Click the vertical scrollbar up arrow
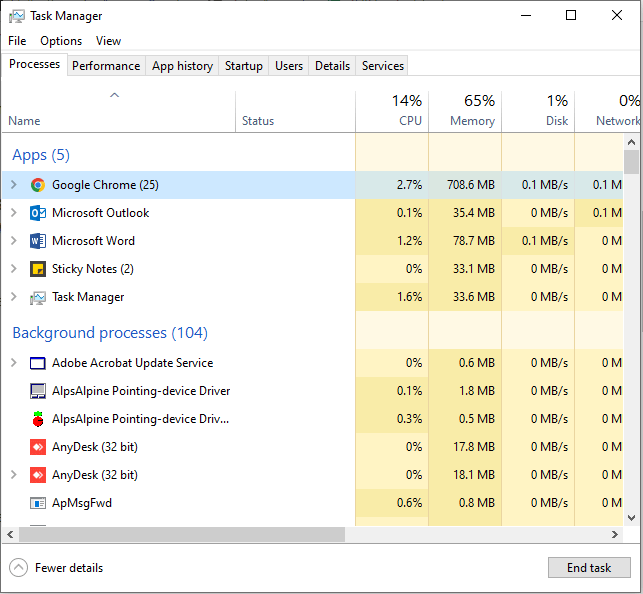The height and width of the screenshot is (594, 643). 632,143
